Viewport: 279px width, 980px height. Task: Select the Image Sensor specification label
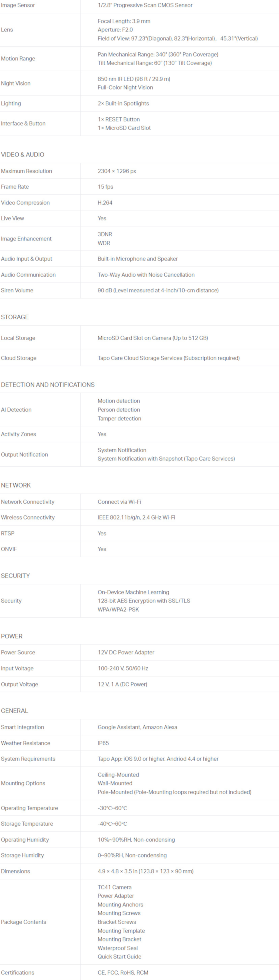coord(18,5)
